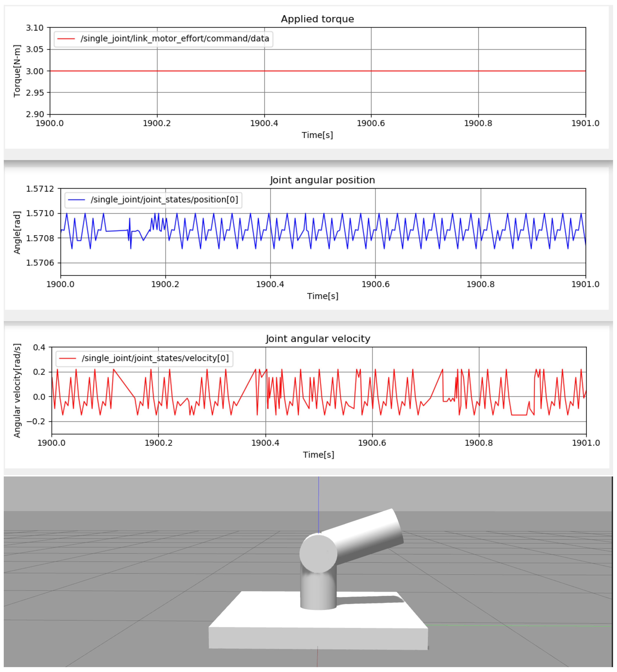Click the 'Time[s]' label under the torque plot

click(317, 135)
